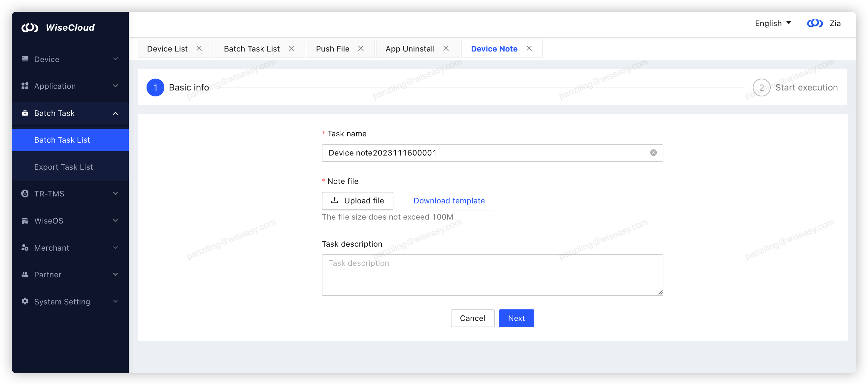The image size is (868, 385).
Task: Close the App Uninstall tab
Action: pos(446,49)
